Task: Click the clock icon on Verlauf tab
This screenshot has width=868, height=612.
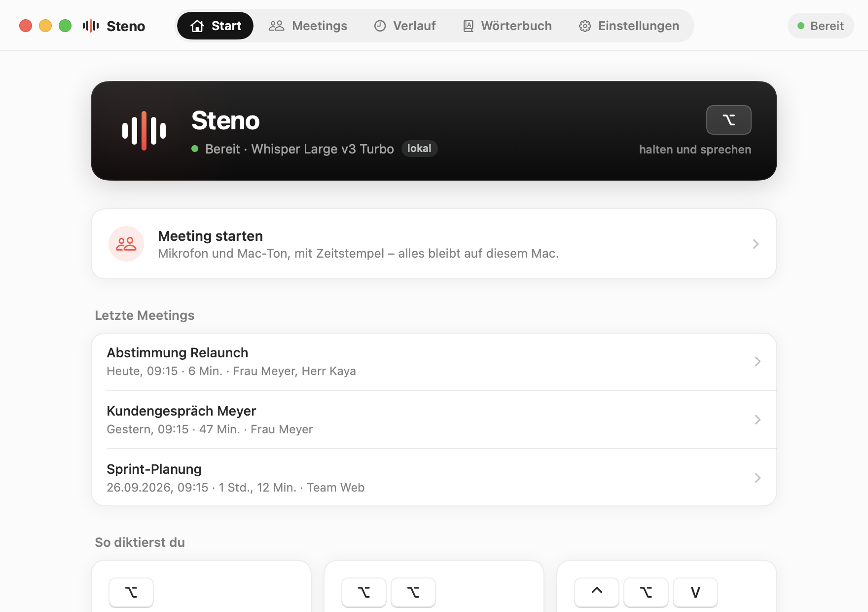Action: 380,26
